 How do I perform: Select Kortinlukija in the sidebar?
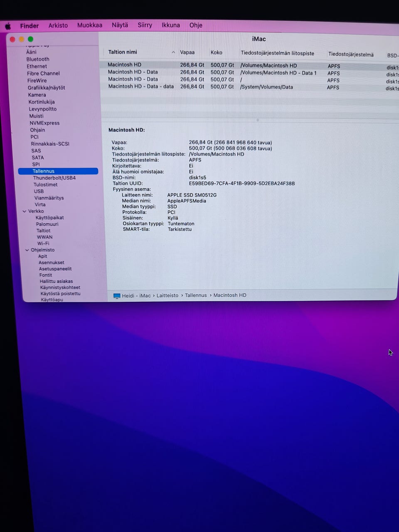click(42, 102)
